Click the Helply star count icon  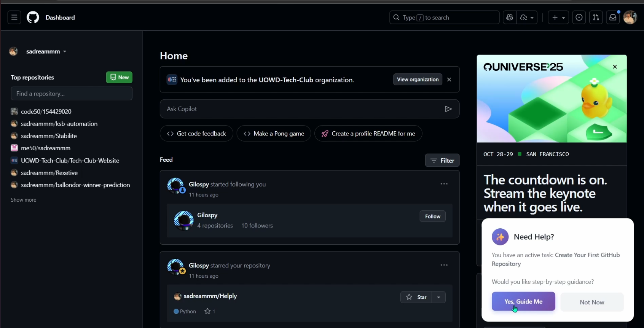(207, 311)
